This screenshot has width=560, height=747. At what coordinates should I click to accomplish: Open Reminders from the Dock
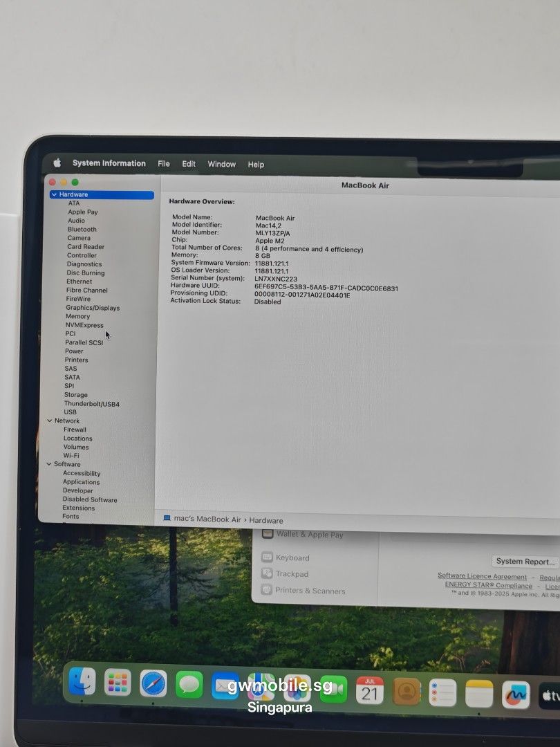click(x=442, y=692)
